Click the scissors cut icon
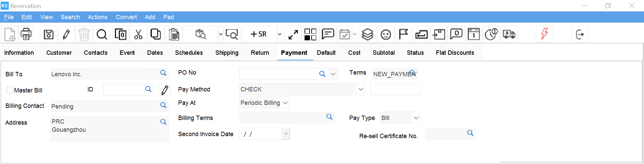644x164 pixels. coord(138,34)
